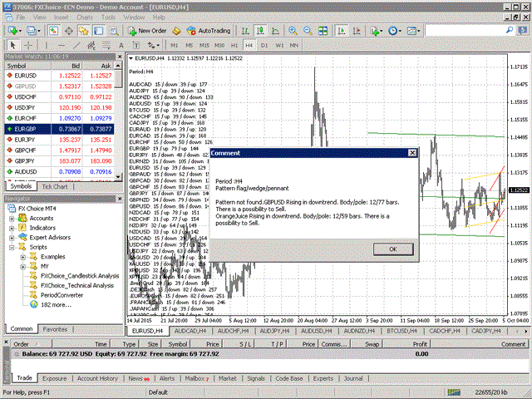Open the AUDCAD,H4 chart tab
The width and height of the screenshot is (532, 399).
coord(190,331)
